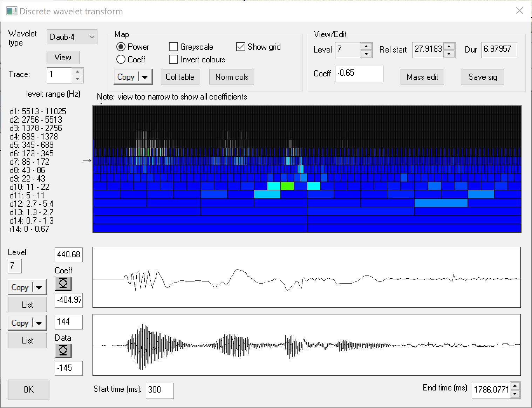532x408 pixels.
Task: Select the Coeff map radio button
Action: coord(121,60)
